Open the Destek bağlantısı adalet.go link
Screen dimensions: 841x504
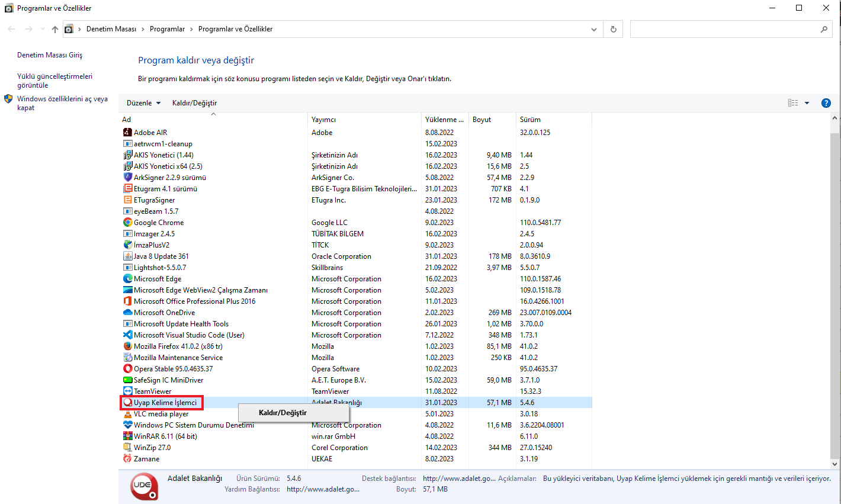point(459,479)
